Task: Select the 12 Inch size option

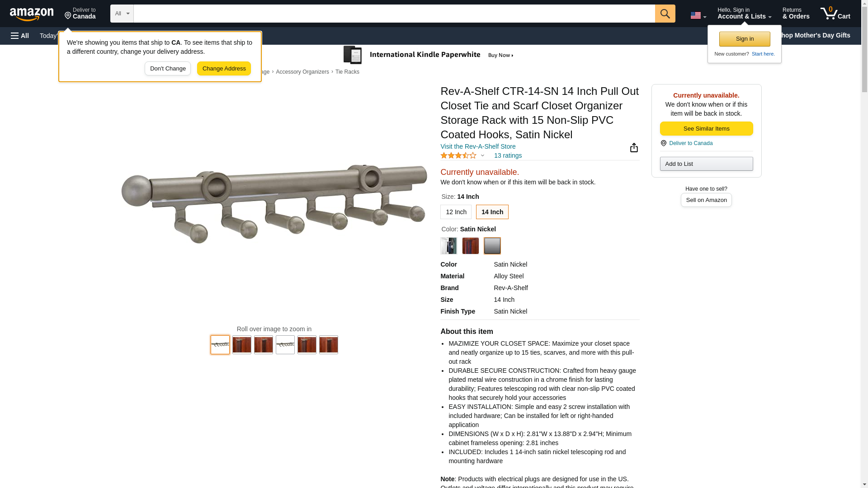Action: pos(456,212)
